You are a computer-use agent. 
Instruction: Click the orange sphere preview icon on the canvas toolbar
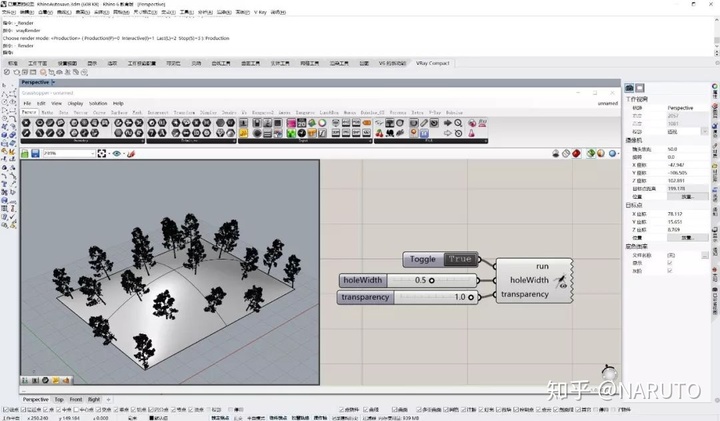(x=601, y=153)
